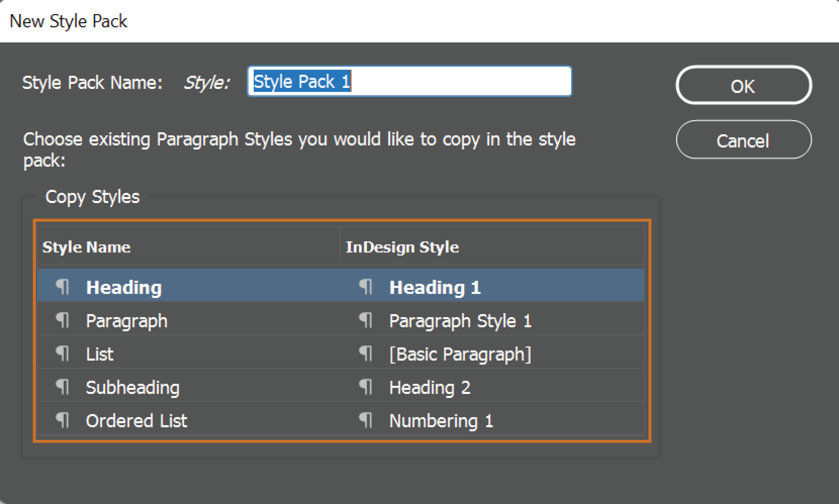Cancel creating the new style pack
Image resolution: width=839 pixels, height=504 pixels.
(743, 140)
